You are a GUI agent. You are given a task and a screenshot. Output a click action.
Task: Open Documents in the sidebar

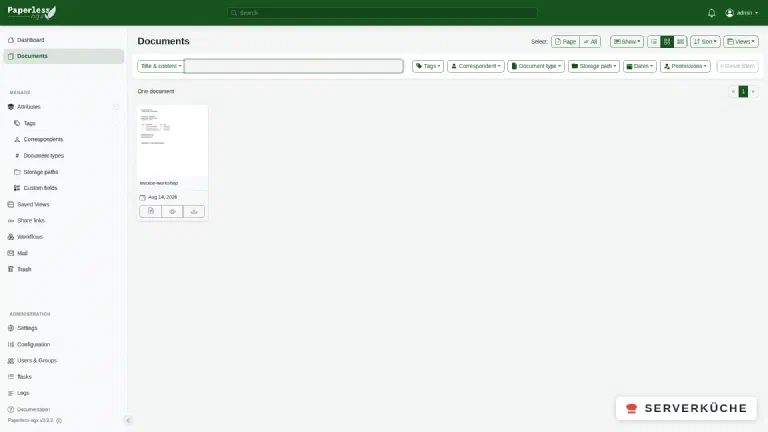(63, 56)
